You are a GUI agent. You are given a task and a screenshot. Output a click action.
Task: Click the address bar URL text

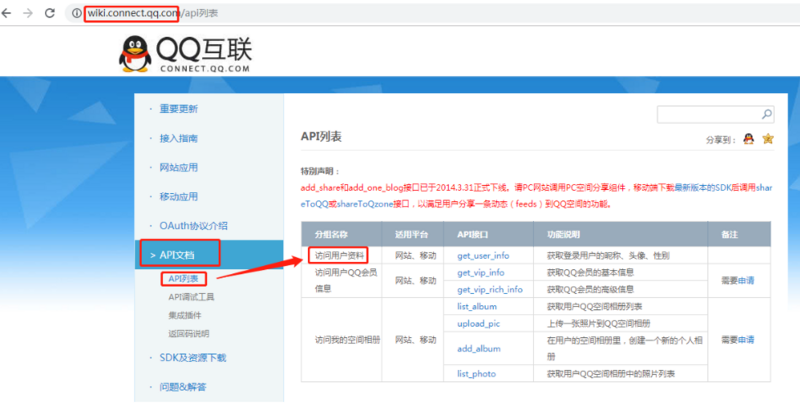point(153,14)
